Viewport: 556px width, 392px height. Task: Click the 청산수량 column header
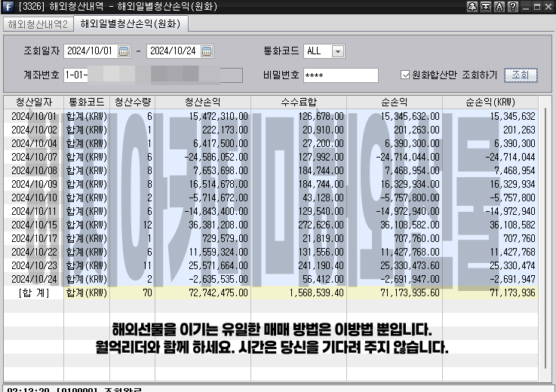click(132, 103)
